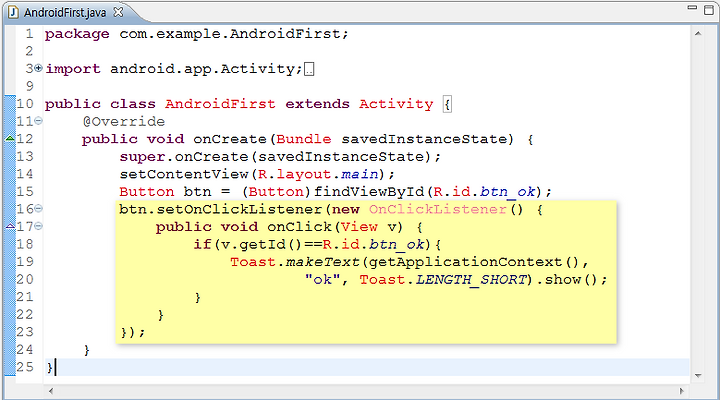Expand the folded import statements at line 3
Image resolution: width=720 pixels, height=400 pixels.
39,68
